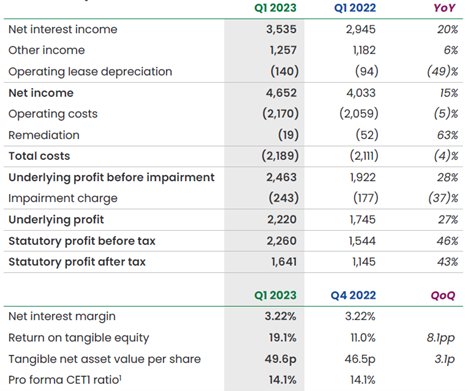The image size is (468, 391).
Task: Select the 46% YoY figure
Action: [x=448, y=241]
